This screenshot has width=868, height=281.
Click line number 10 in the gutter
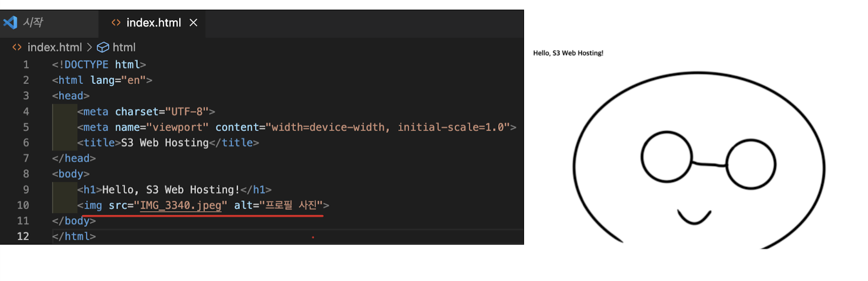(x=23, y=205)
